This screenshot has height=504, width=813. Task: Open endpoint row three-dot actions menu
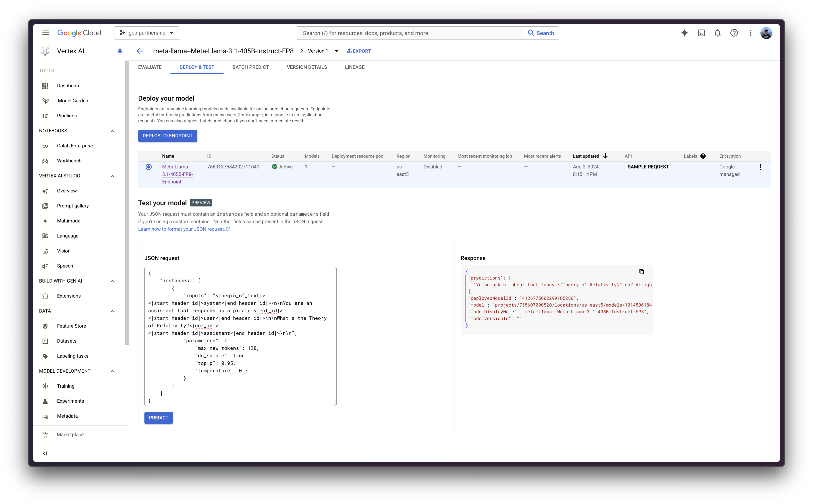[x=760, y=167]
